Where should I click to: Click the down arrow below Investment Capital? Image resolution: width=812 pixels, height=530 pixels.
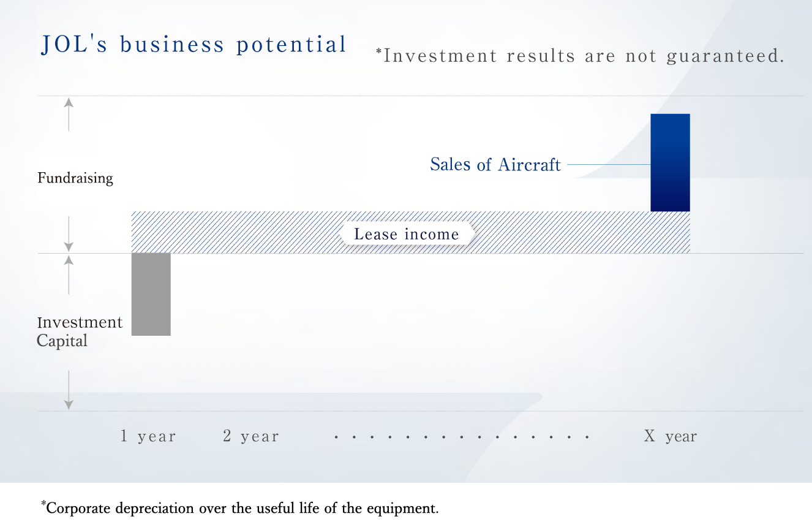pyautogui.click(x=69, y=390)
